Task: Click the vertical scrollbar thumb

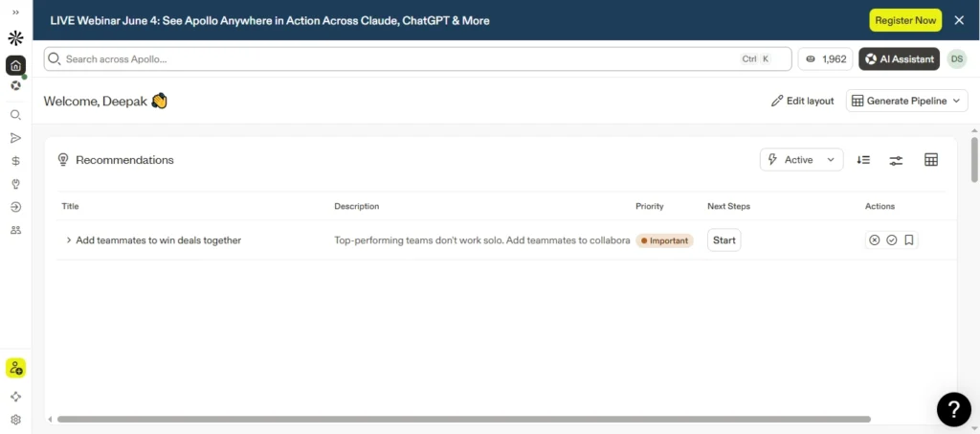Action: pyautogui.click(x=974, y=159)
